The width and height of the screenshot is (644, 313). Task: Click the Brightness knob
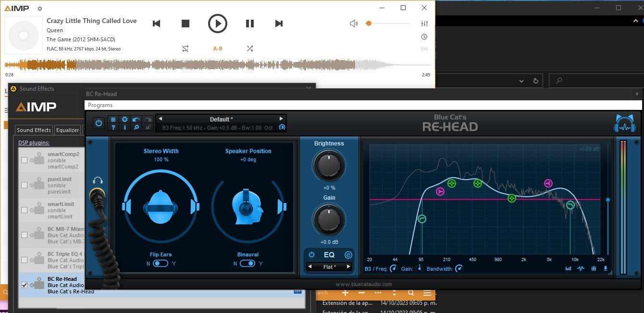(329, 166)
